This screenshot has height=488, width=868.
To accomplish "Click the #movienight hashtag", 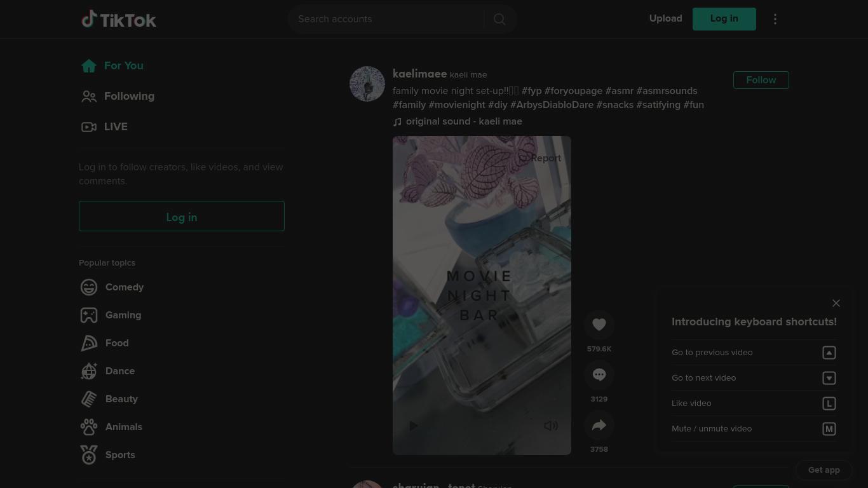I will [457, 105].
